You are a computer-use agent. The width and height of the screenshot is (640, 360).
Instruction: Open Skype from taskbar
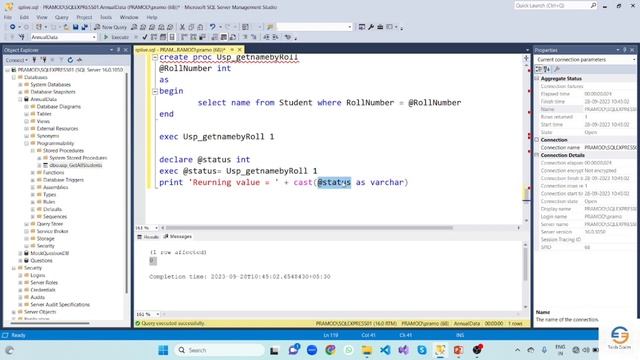coord(422,350)
